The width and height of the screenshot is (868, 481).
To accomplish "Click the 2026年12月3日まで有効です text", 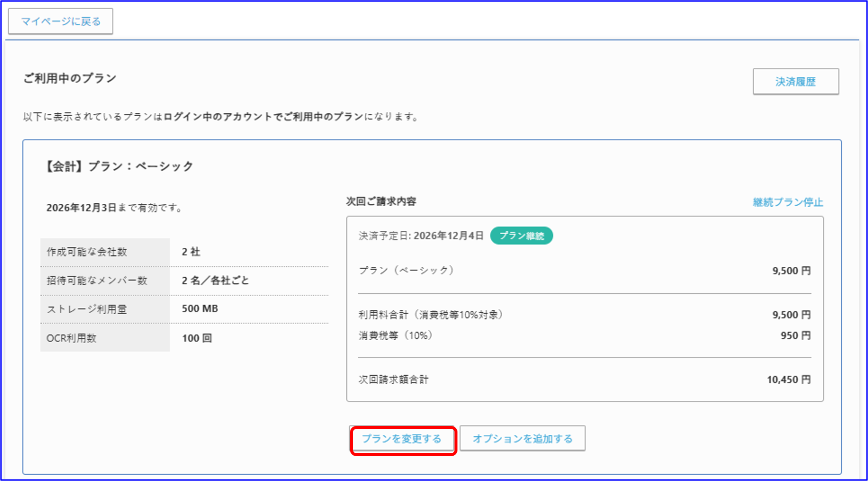I will click(114, 208).
